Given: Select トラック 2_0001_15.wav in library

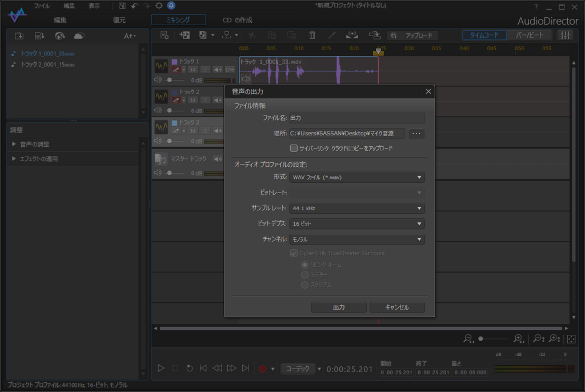Looking at the screenshot, I should pyautogui.click(x=47, y=64).
